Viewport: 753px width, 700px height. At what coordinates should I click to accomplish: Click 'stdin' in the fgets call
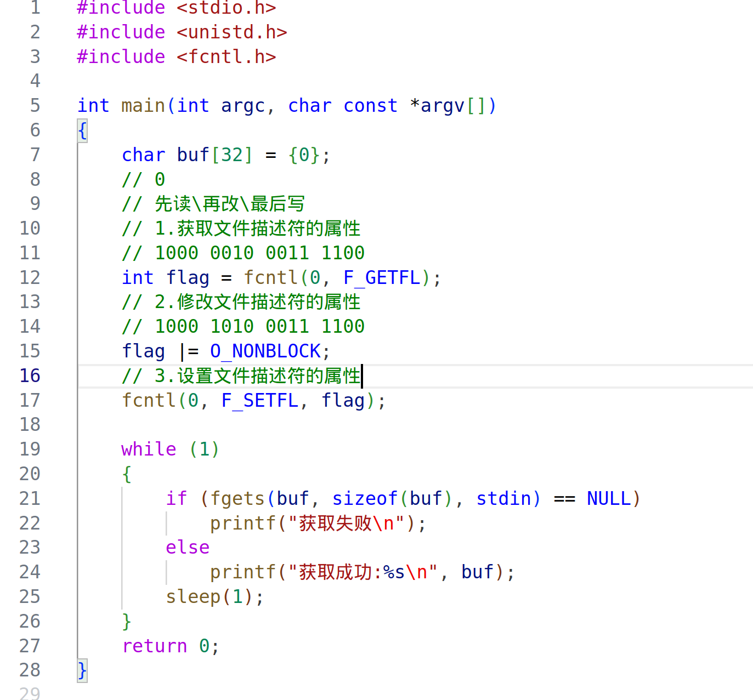pyautogui.click(x=503, y=498)
